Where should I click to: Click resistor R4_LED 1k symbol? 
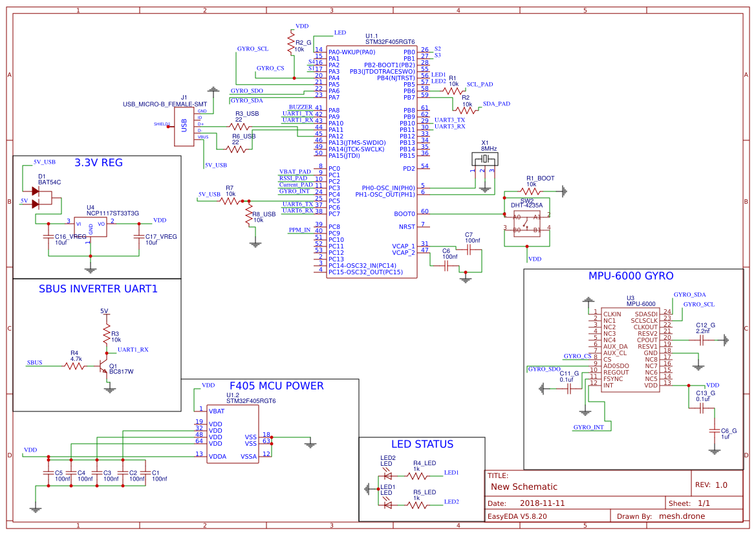tap(417, 476)
